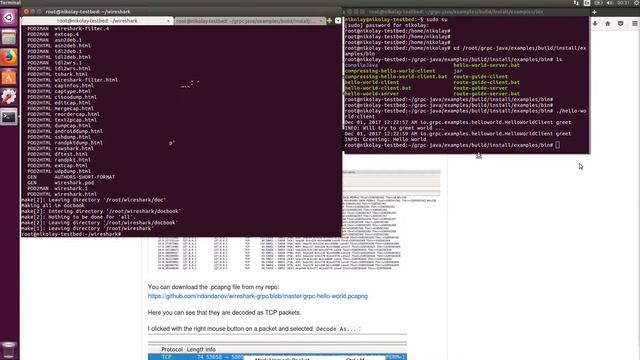
Task: Open Ubuntu Software center in dock
Action: 9,77
